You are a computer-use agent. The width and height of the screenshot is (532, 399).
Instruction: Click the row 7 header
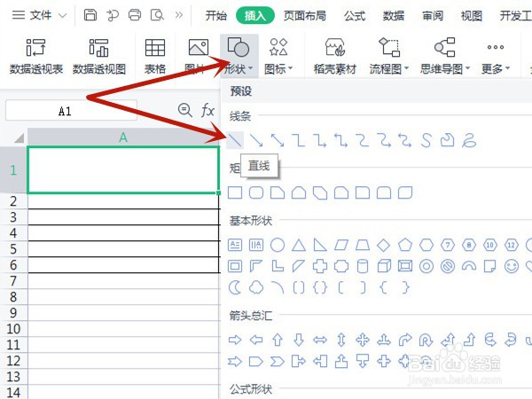click(13, 281)
